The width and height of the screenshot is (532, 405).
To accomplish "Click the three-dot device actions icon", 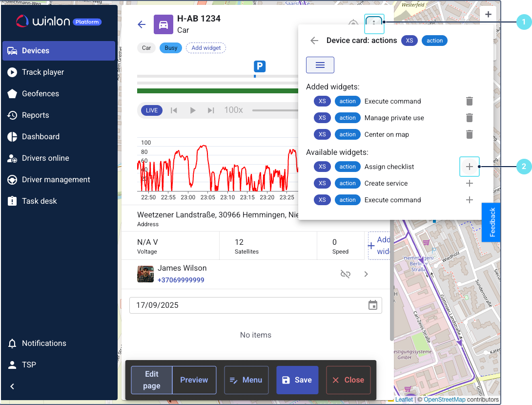I will [x=374, y=23].
